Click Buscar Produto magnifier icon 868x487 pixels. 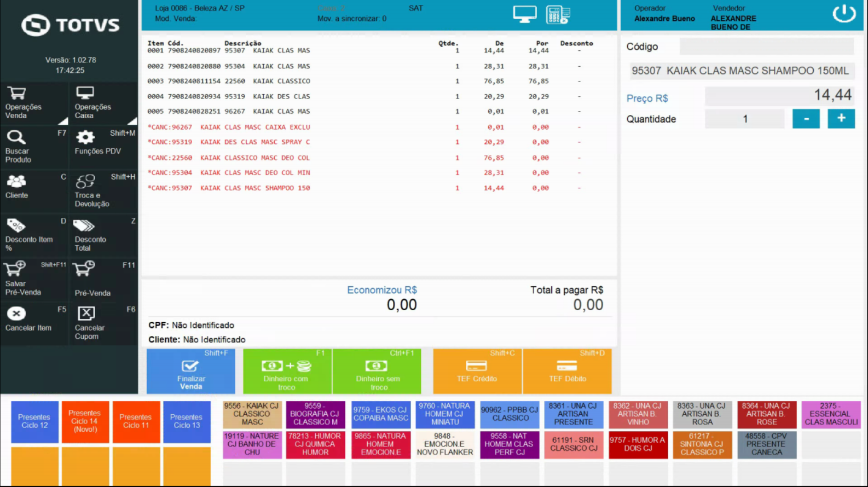click(16, 137)
